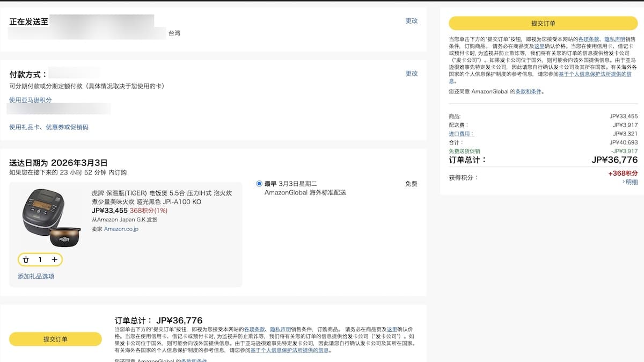Click the +368积分 points value
Image resolution: width=644 pixels, height=362 pixels.
(x=623, y=173)
